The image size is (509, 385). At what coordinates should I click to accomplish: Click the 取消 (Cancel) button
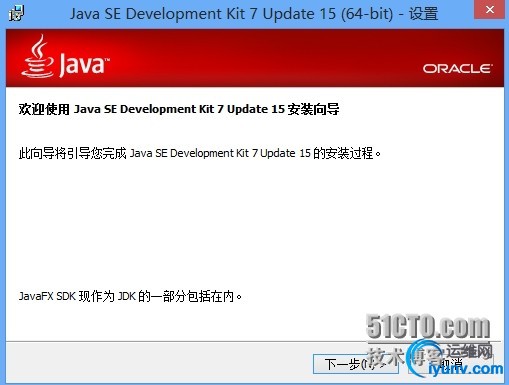[x=450, y=364]
